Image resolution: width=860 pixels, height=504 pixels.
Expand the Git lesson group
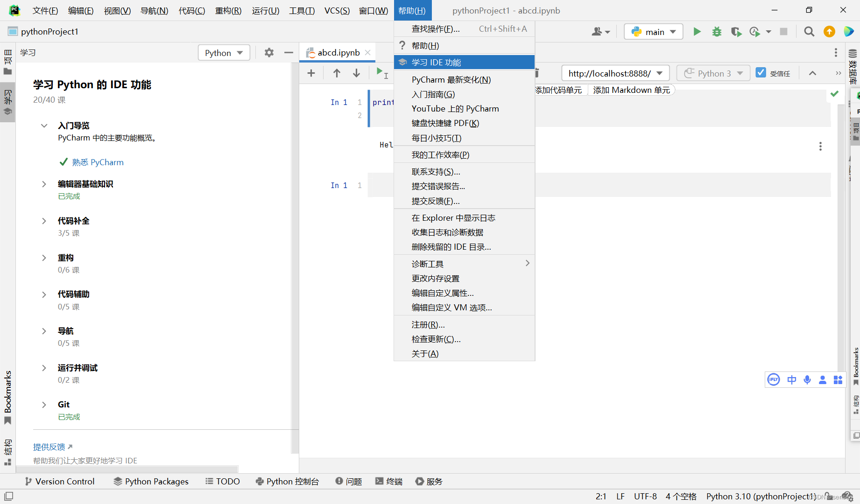point(44,405)
